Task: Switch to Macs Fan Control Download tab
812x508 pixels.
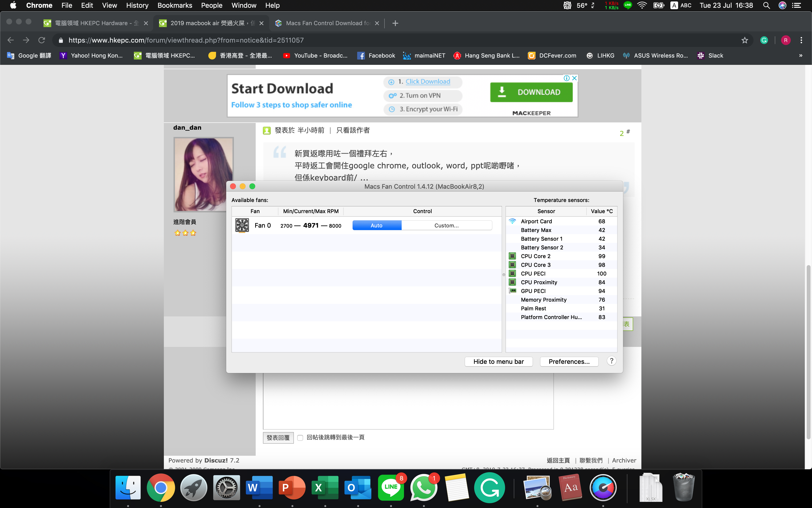Action: 327,23
